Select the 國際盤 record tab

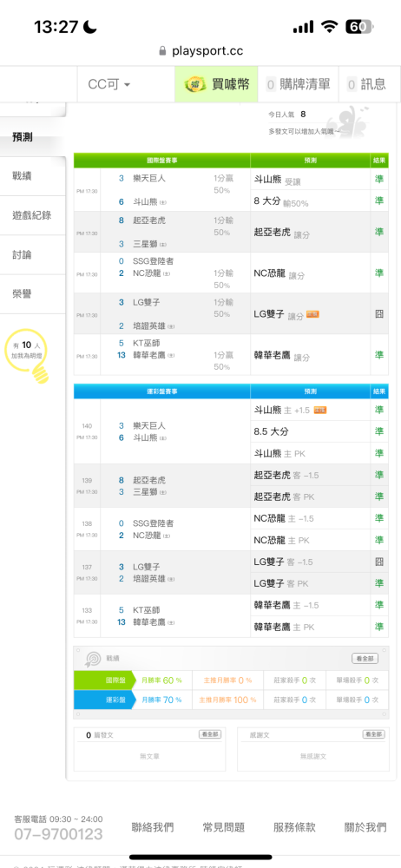point(105,680)
